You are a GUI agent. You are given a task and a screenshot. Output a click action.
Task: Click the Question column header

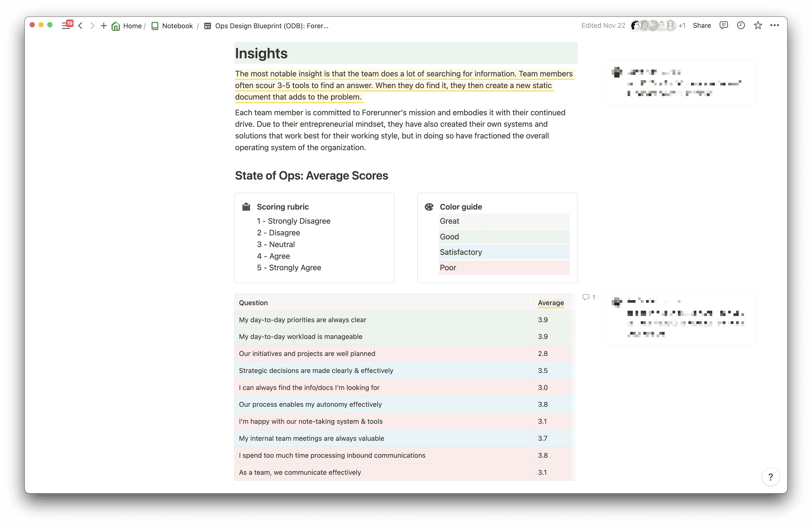[x=253, y=303]
